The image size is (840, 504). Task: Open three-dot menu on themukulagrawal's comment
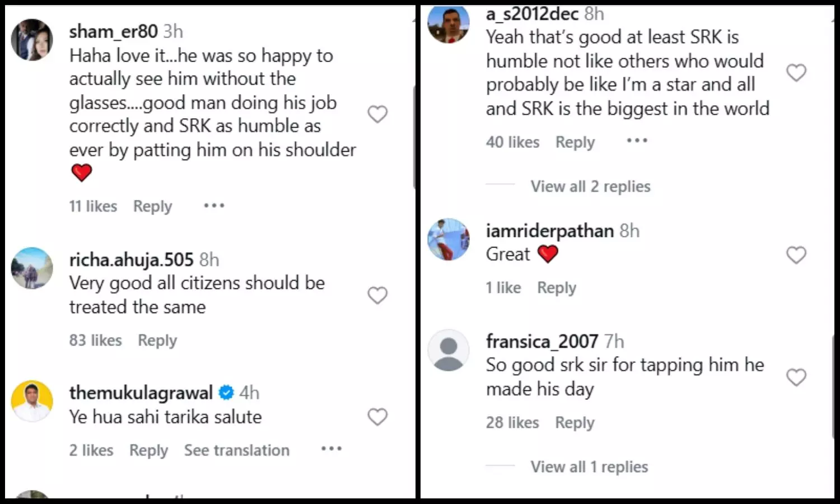click(x=332, y=449)
